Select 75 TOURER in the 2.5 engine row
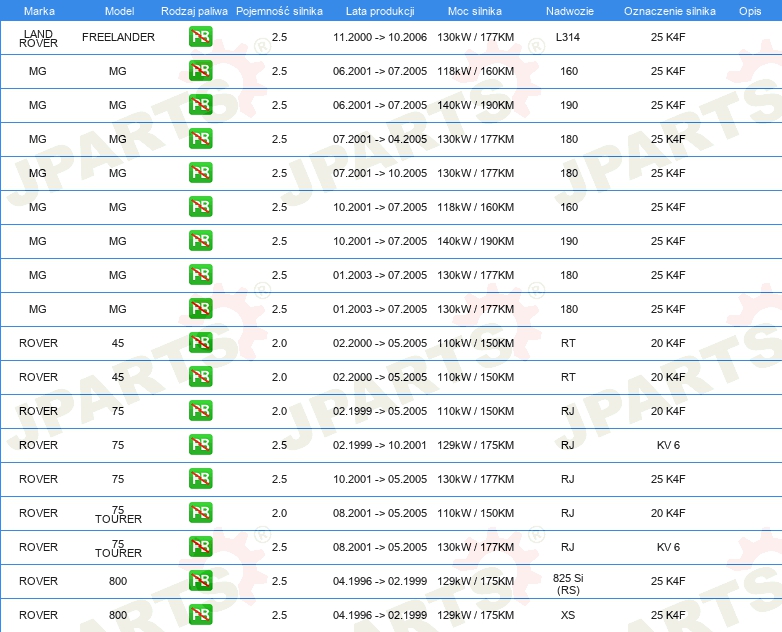This screenshot has height=632, width=782. [118, 548]
